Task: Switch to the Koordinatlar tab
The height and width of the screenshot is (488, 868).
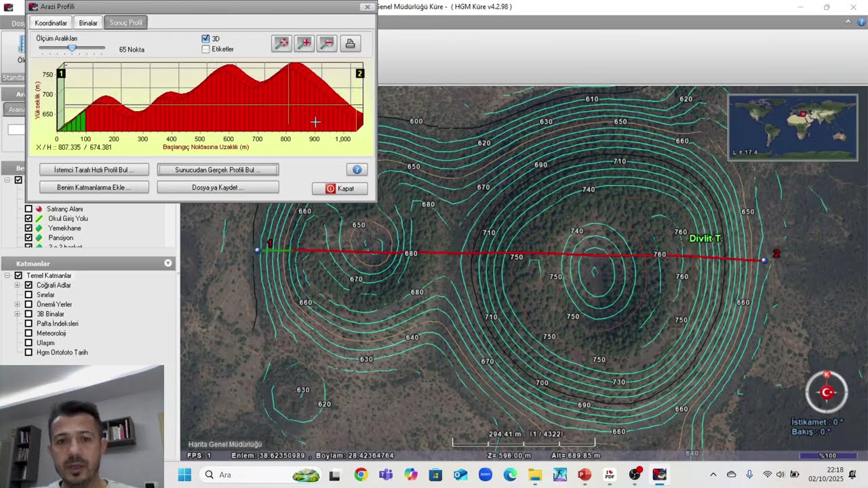Action: click(x=51, y=23)
